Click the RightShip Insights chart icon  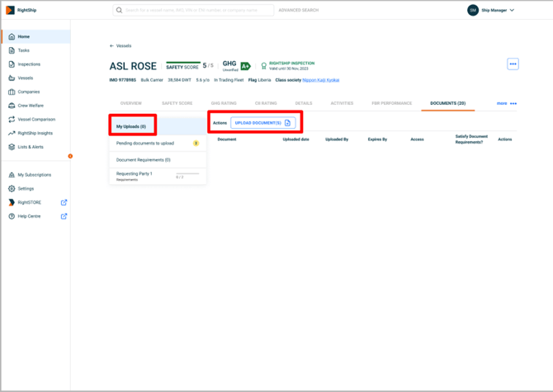(x=12, y=133)
